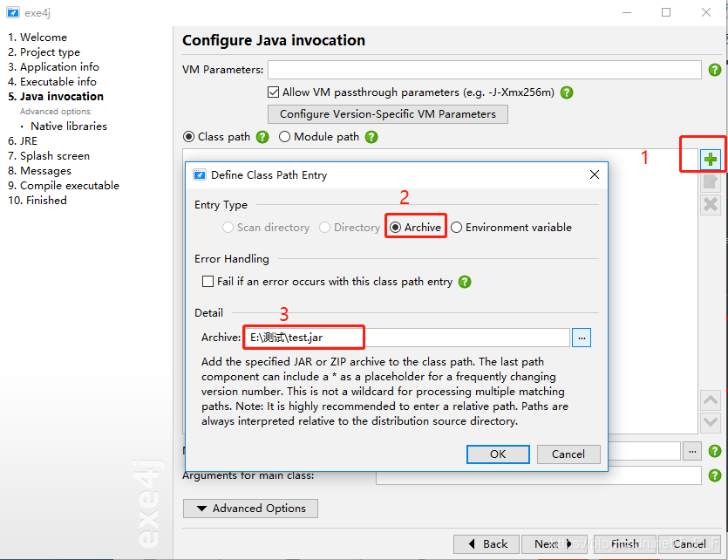Viewport: 728px width, 560px height.
Task: Click the edit class path entry icon
Action: (710, 182)
